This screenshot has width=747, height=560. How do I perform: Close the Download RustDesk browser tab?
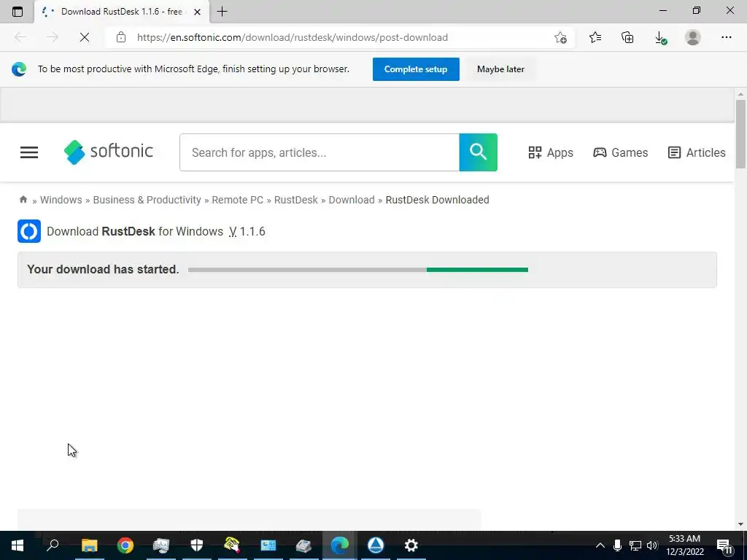coord(197,12)
